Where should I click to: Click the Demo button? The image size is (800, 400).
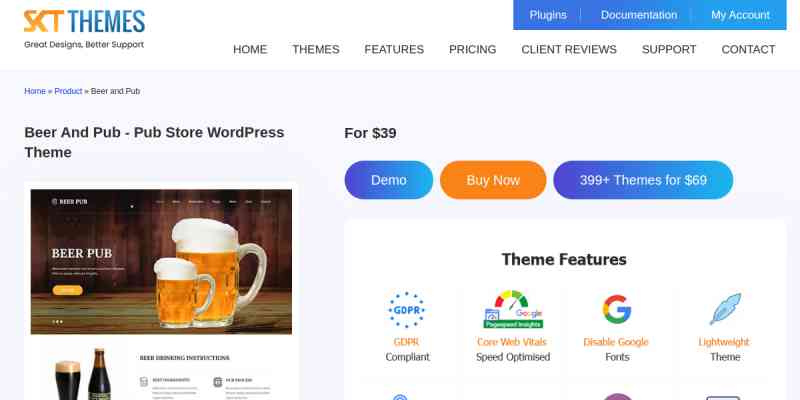(x=389, y=180)
